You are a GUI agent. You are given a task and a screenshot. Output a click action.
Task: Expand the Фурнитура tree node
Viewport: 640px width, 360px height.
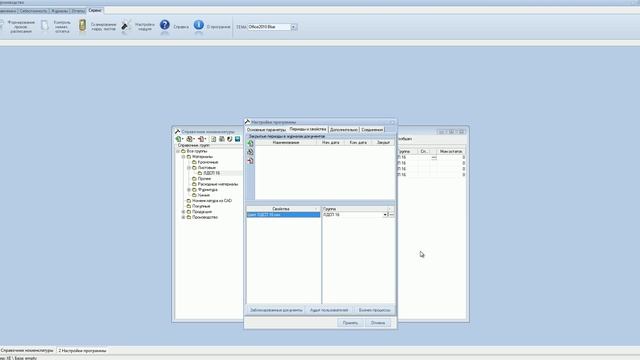point(189,190)
